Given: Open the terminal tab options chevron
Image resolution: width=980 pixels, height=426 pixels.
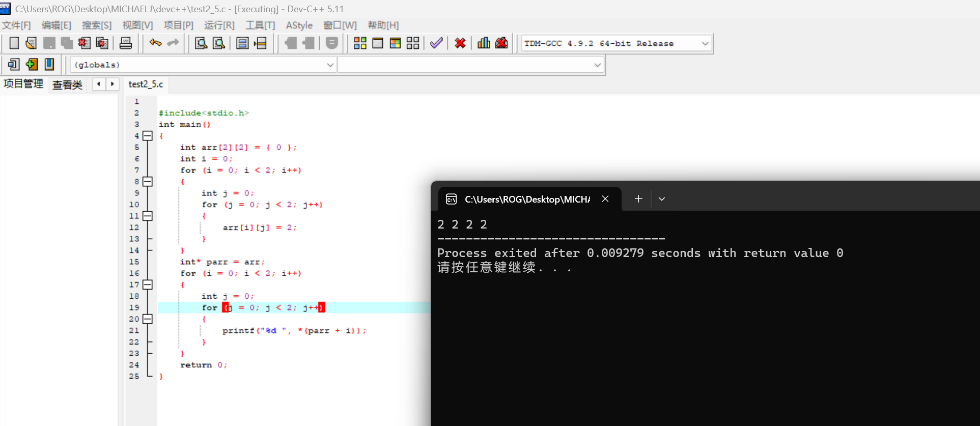Looking at the screenshot, I should pyautogui.click(x=662, y=199).
